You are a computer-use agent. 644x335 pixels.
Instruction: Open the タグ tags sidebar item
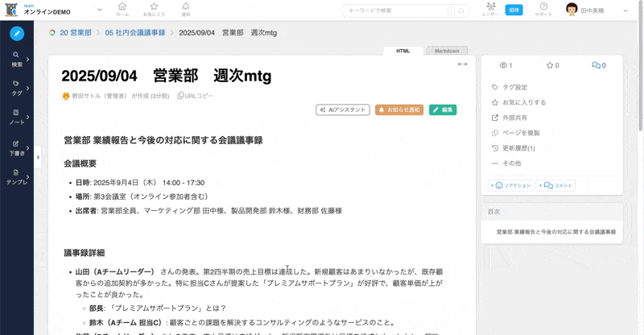[x=16, y=87]
